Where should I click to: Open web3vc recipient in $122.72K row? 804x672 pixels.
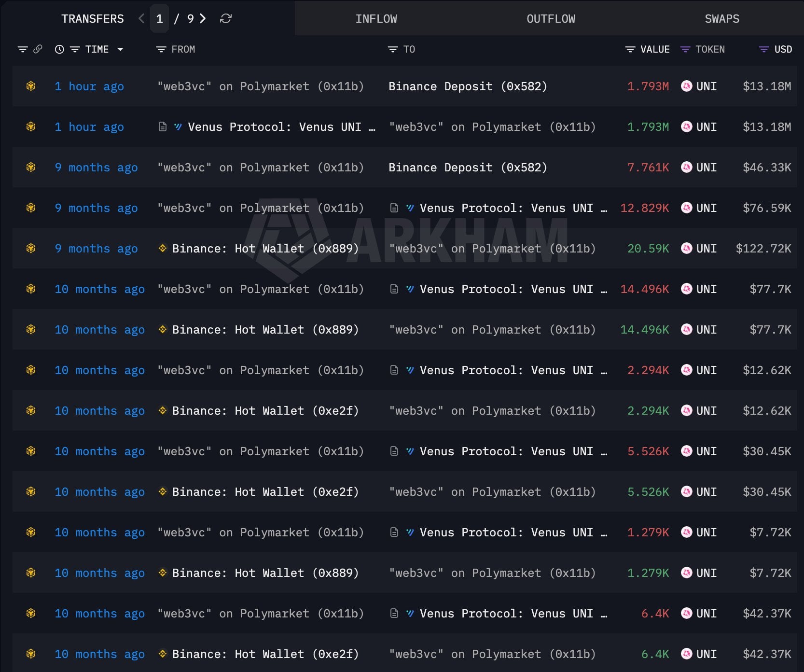(492, 248)
